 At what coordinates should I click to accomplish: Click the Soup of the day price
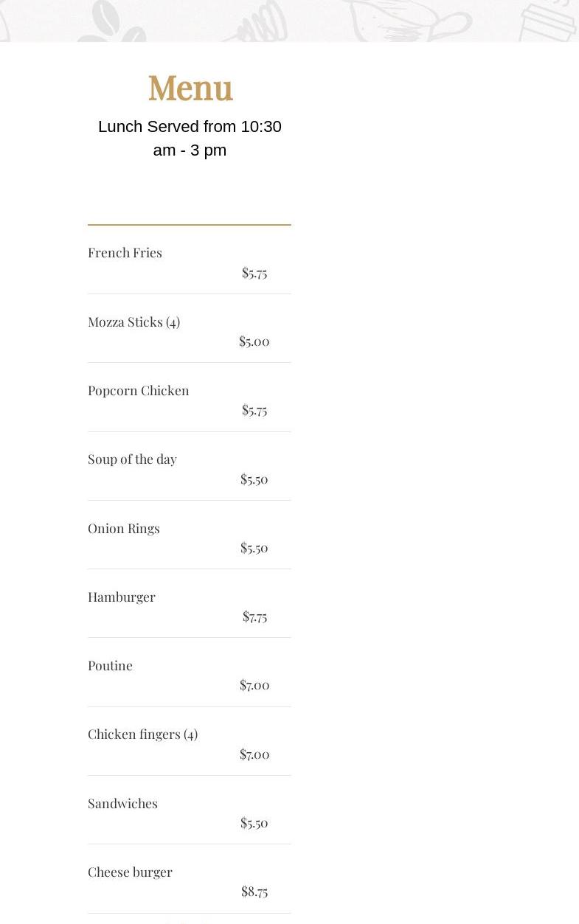pos(254,479)
